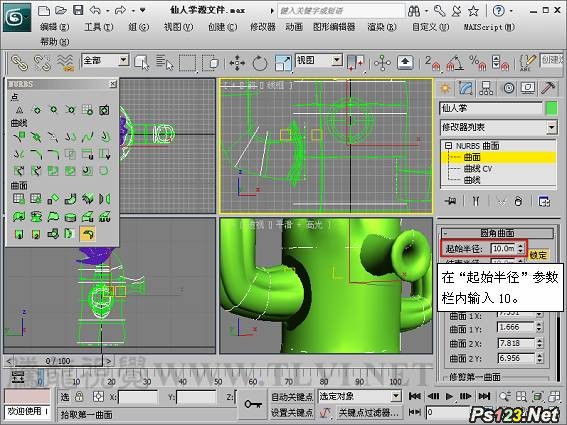Select the 曲线 sub-object level in stack
The width and height of the screenshot is (567, 425).
(472, 180)
